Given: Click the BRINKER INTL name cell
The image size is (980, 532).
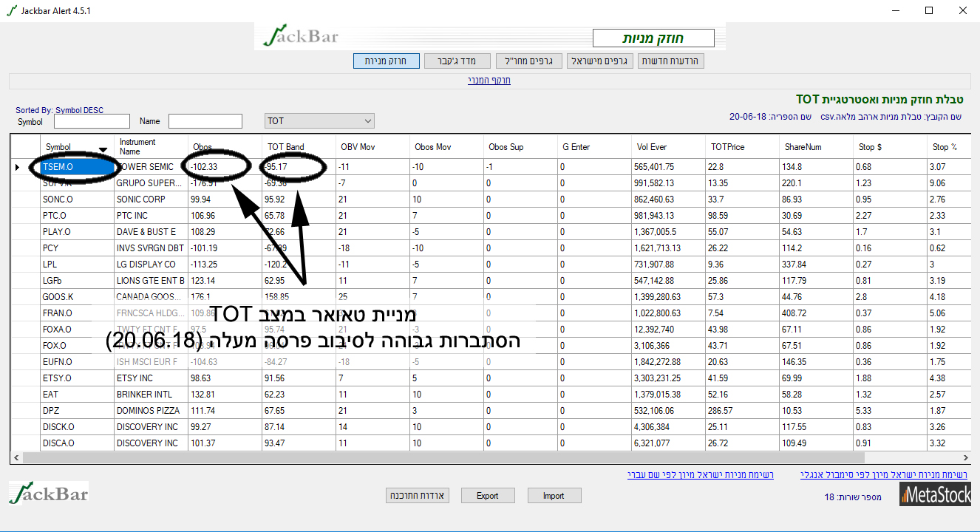Looking at the screenshot, I should pyautogui.click(x=151, y=395).
